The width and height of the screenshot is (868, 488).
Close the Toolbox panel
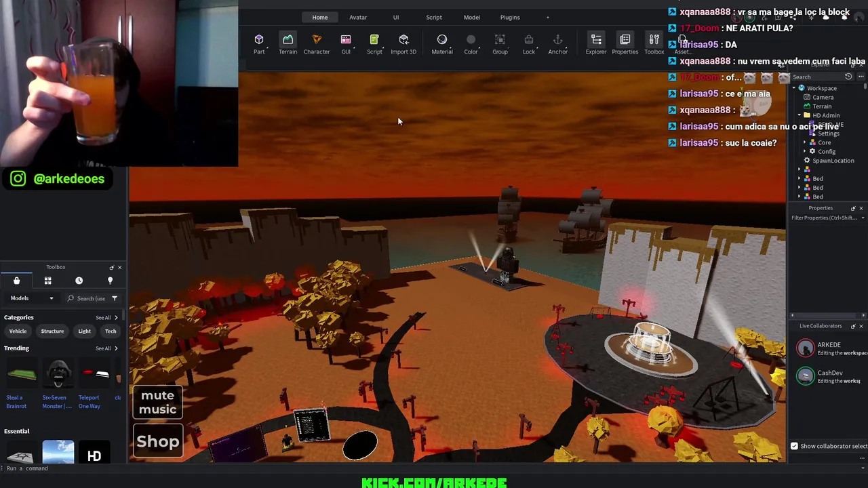119,267
